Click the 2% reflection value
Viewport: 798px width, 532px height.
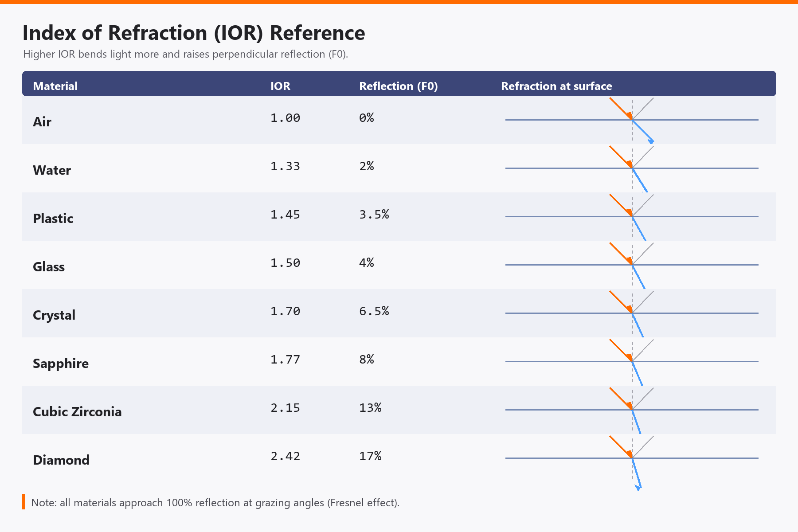click(x=367, y=166)
